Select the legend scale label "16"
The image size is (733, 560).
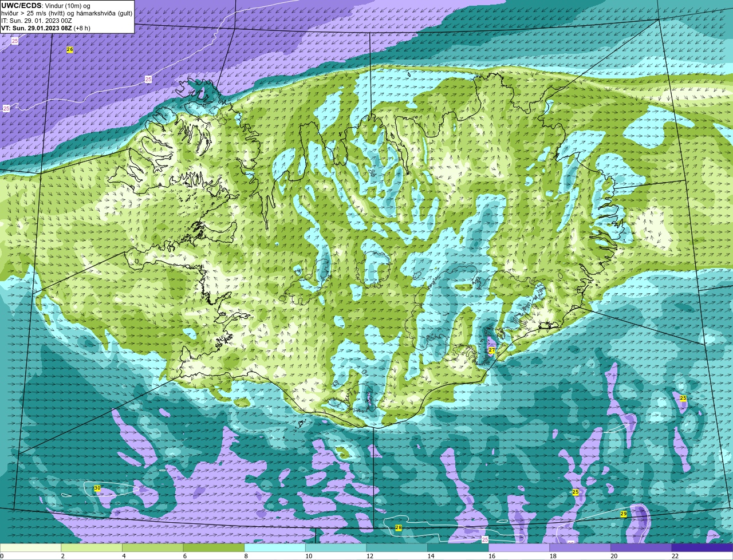492,556
